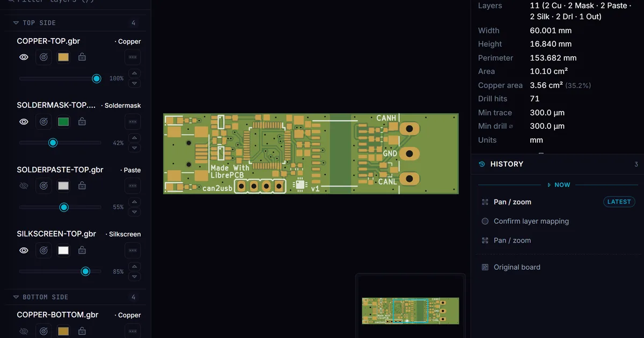This screenshot has height=338, width=644.
Task: Click the Width value 60.001 mm
Action: 551,31
